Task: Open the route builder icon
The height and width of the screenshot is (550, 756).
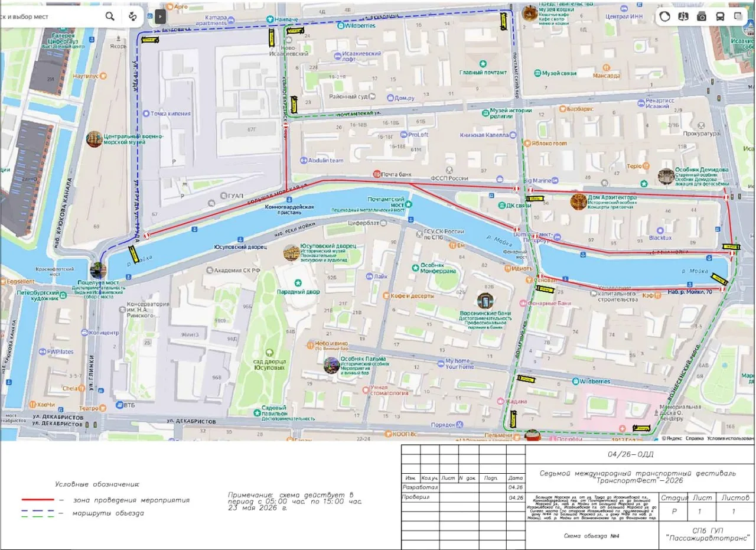Action: coord(133,17)
